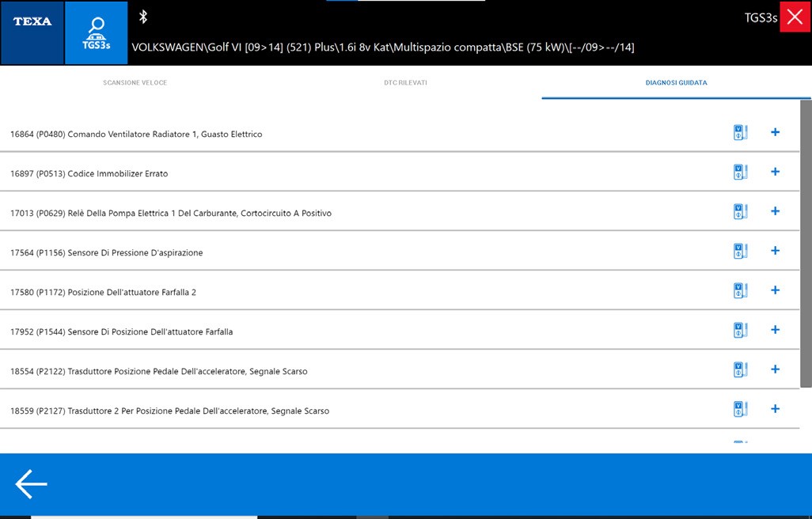
Task: Expand the P1172 Attuatore Farfalla 2 row
Action: point(776,290)
